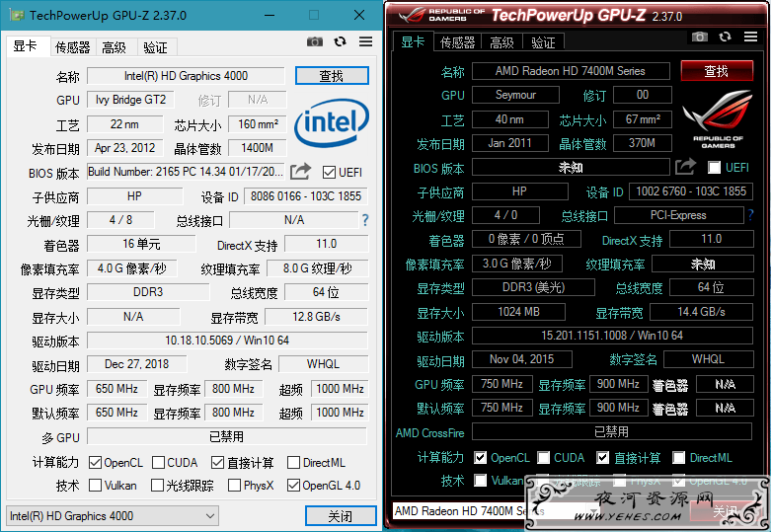Select 显卡 tab in ROG window
771x532 pixels.
pyautogui.click(x=413, y=41)
